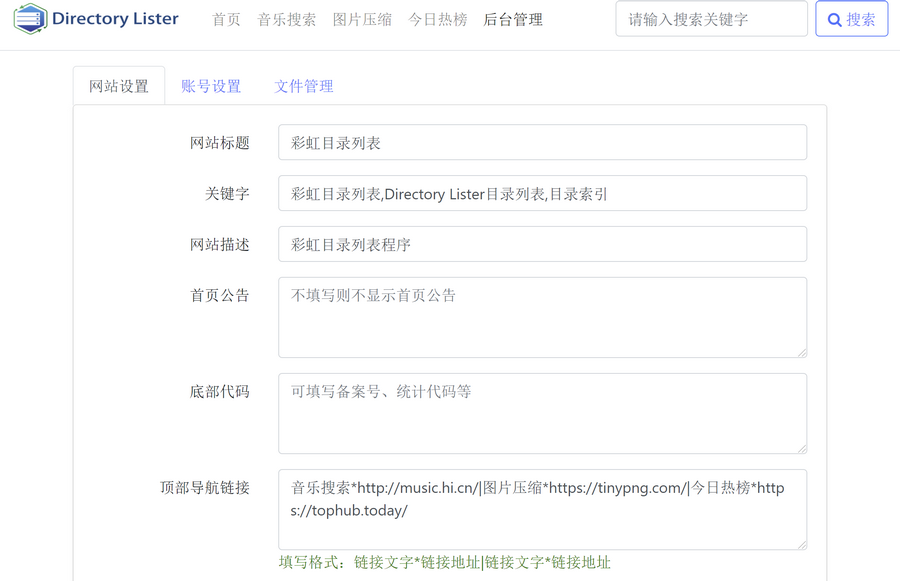Open the 图片压缩 navigation link

[x=362, y=20]
